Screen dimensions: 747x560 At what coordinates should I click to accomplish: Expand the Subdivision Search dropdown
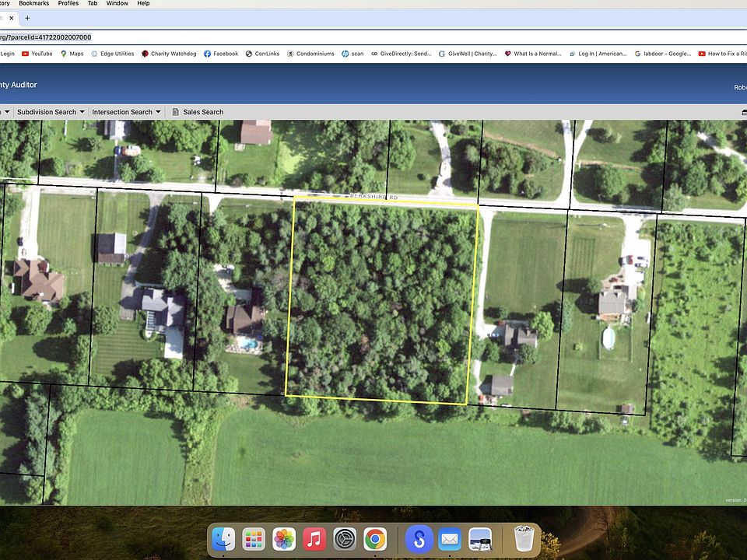pyautogui.click(x=51, y=112)
